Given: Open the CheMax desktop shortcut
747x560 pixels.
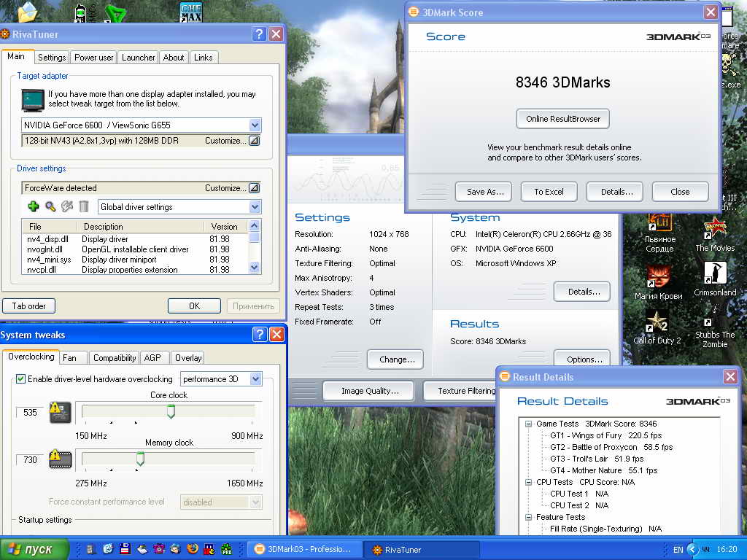Looking at the screenshot, I should click(x=191, y=12).
